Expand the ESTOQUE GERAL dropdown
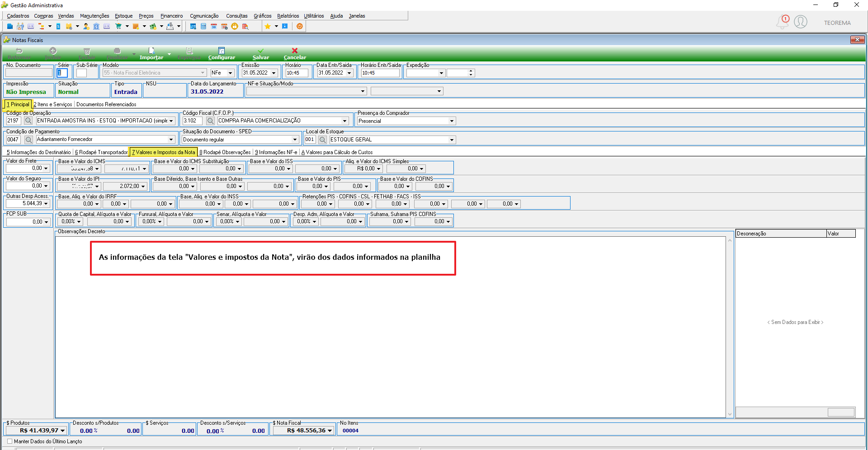868x450 pixels. 452,140
